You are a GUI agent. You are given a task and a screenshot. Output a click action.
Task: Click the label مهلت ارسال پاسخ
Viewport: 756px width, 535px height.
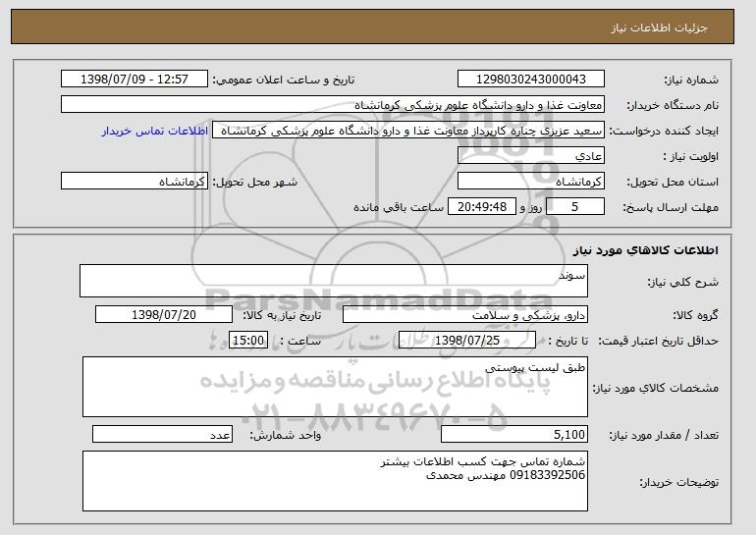[x=671, y=207]
